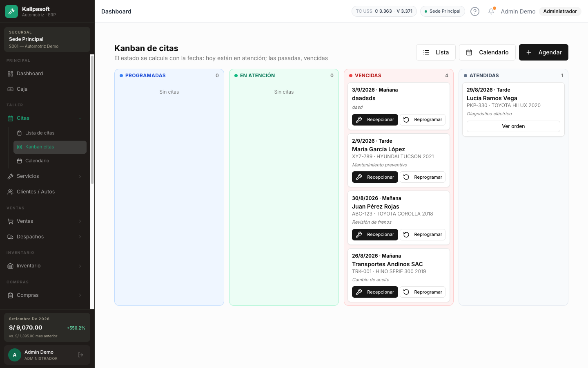Click the Agendar button

[x=543, y=52]
